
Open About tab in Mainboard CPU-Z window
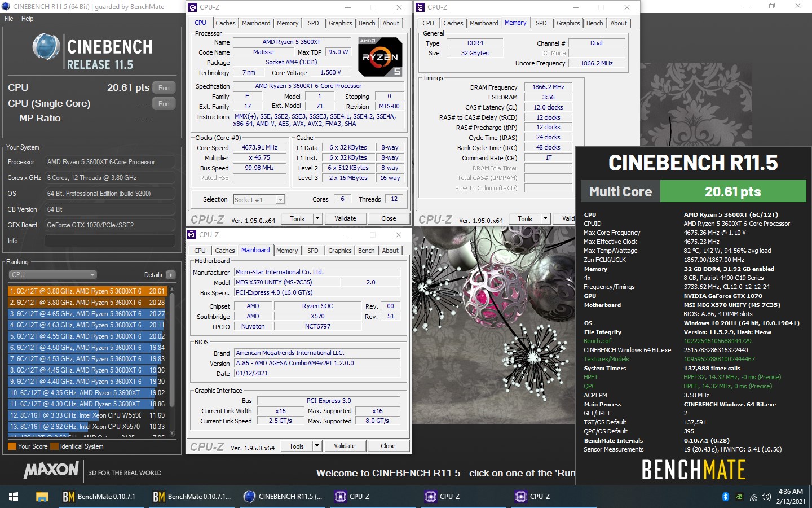pyautogui.click(x=390, y=251)
